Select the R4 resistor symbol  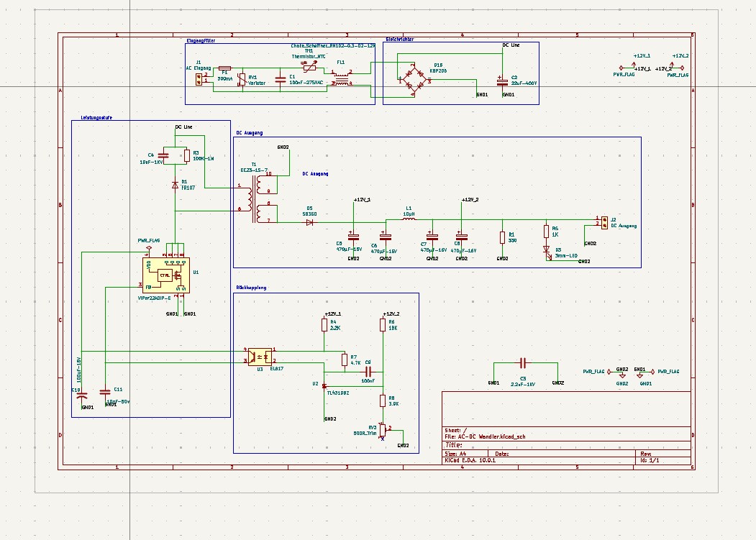pos(324,325)
